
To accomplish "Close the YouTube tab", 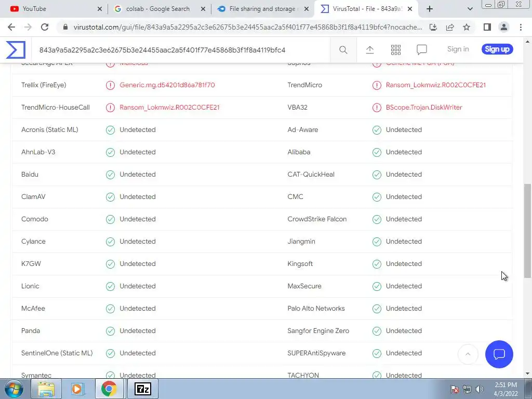I will tap(99, 9).
